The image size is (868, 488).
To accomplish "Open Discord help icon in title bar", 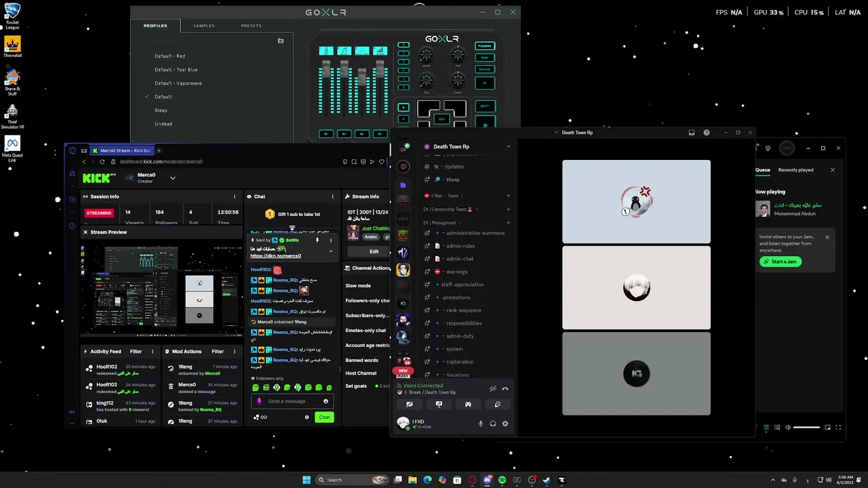I will (x=707, y=133).
